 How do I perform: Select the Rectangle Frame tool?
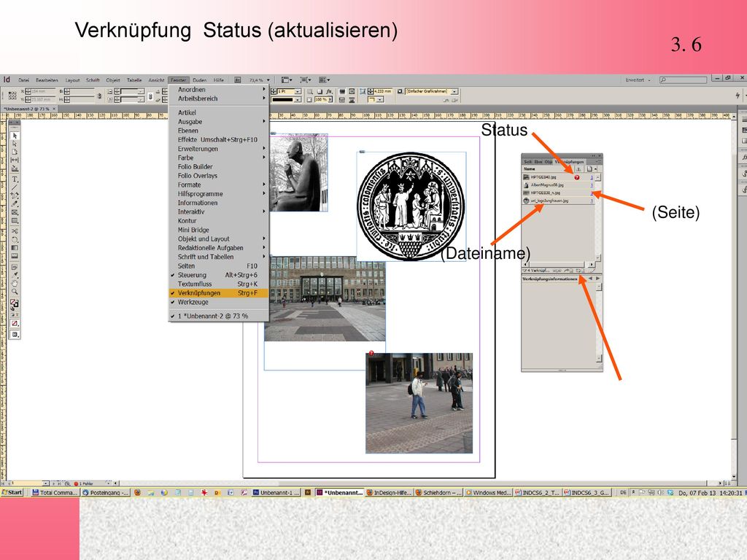pos(15,212)
